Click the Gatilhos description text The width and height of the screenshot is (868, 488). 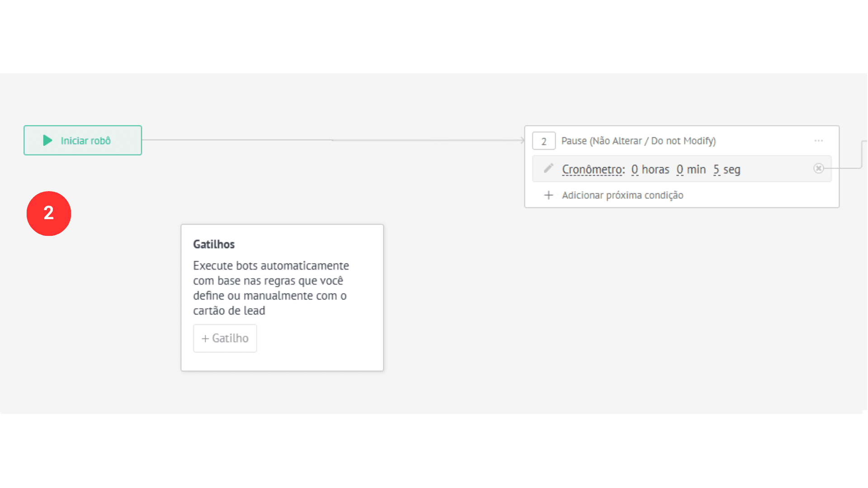(x=271, y=288)
